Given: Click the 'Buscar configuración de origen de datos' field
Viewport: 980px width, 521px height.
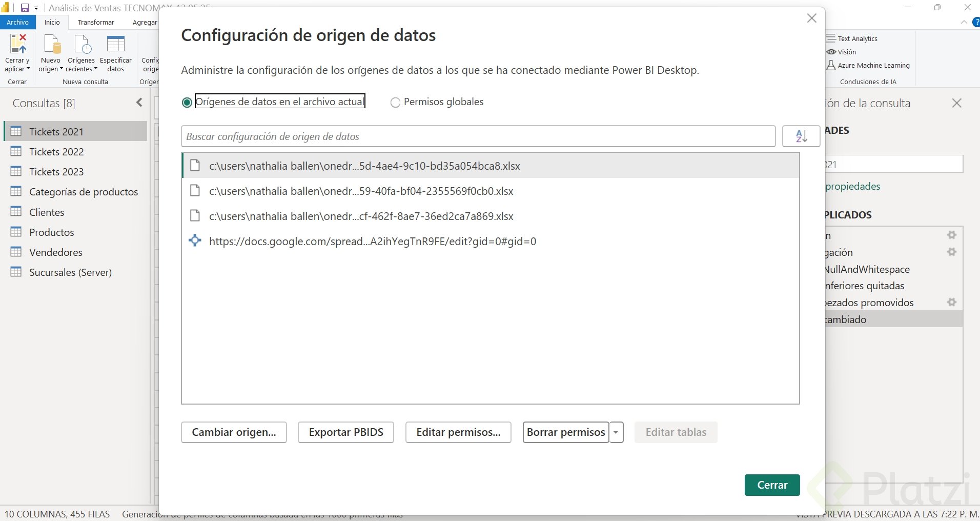Looking at the screenshot, I should point(478,136).
